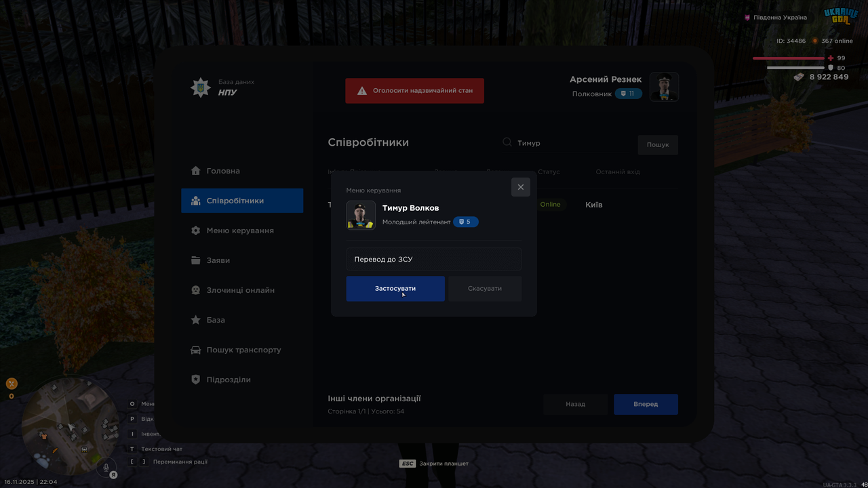The image size is (868, 488).
Task: Click rank 5 badge of Тимур Волков
Action: pyautogui.click(x=466, y=222)
